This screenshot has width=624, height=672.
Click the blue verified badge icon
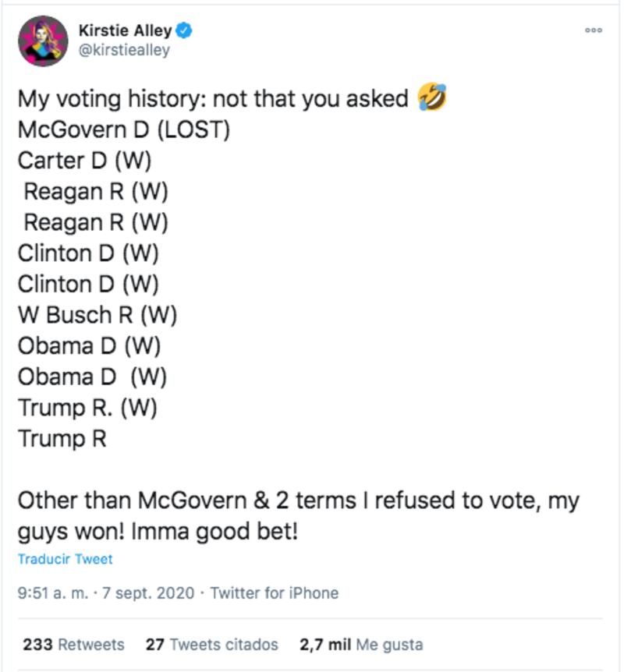[184, 30]
